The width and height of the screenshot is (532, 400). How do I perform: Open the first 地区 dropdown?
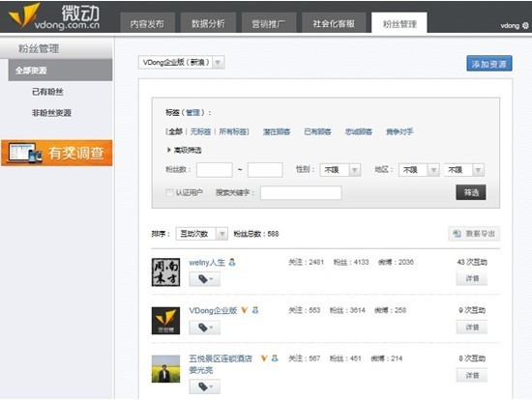tap(419, 170)
